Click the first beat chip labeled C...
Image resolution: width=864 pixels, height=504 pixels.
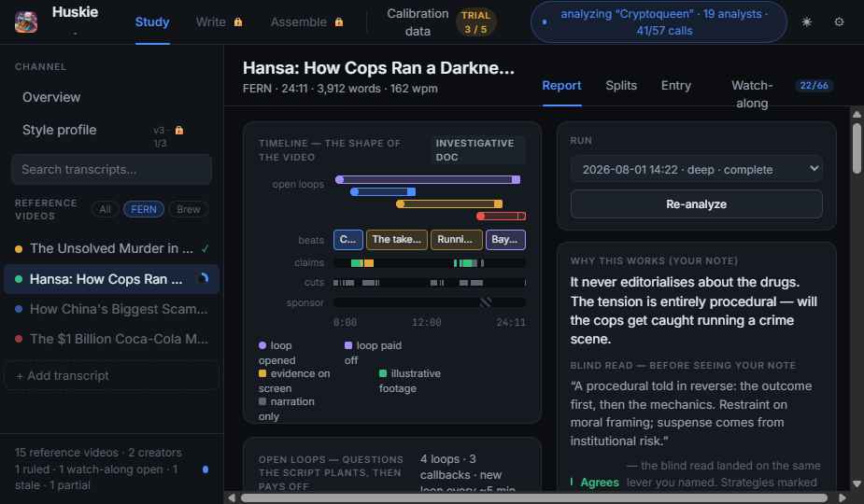(348, 240)
